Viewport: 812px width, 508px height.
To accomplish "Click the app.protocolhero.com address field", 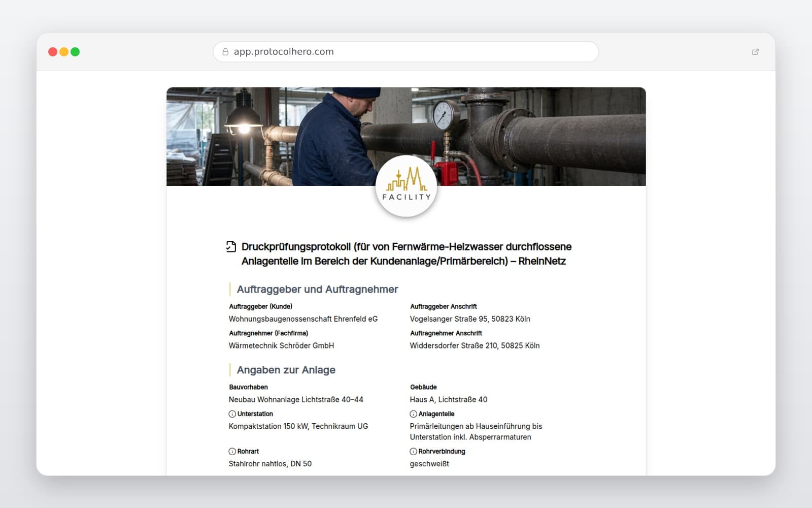I will tap(406, 52).
